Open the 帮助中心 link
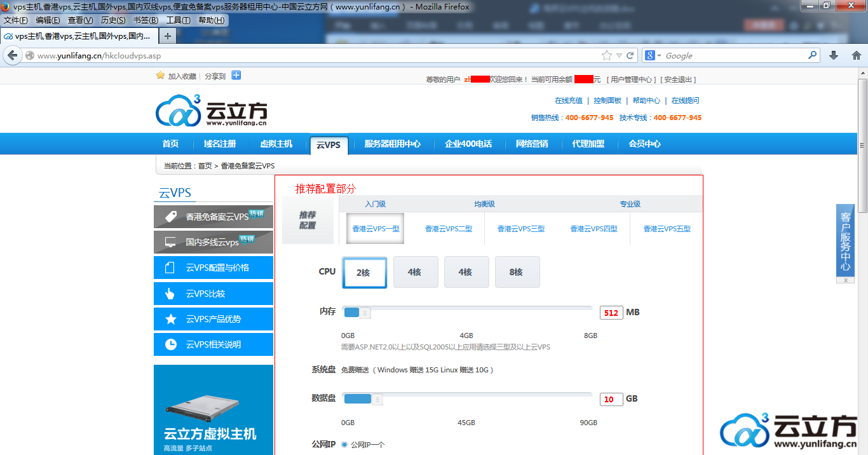This screenshot has width=868, height=455. pyautogui.click(x=646, y=100)
